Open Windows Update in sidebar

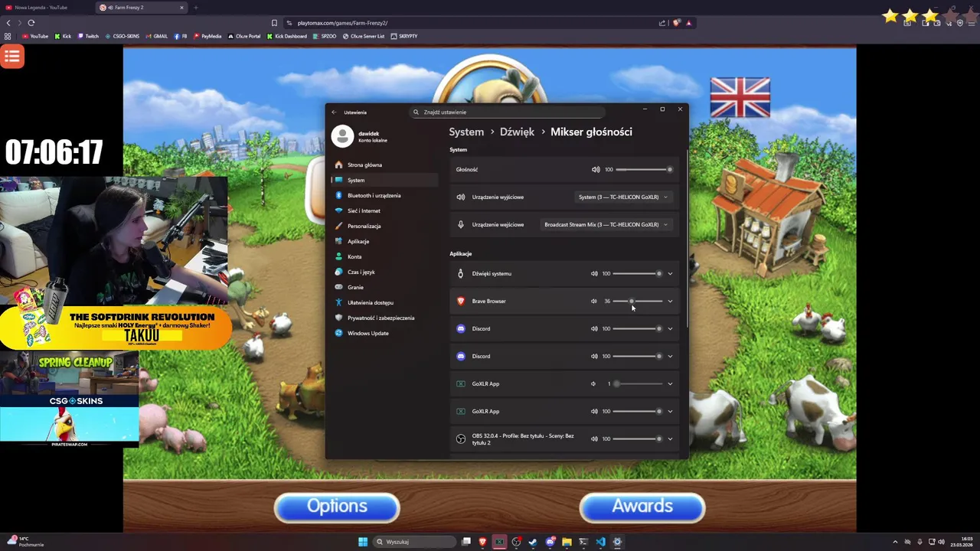[385, 333]
